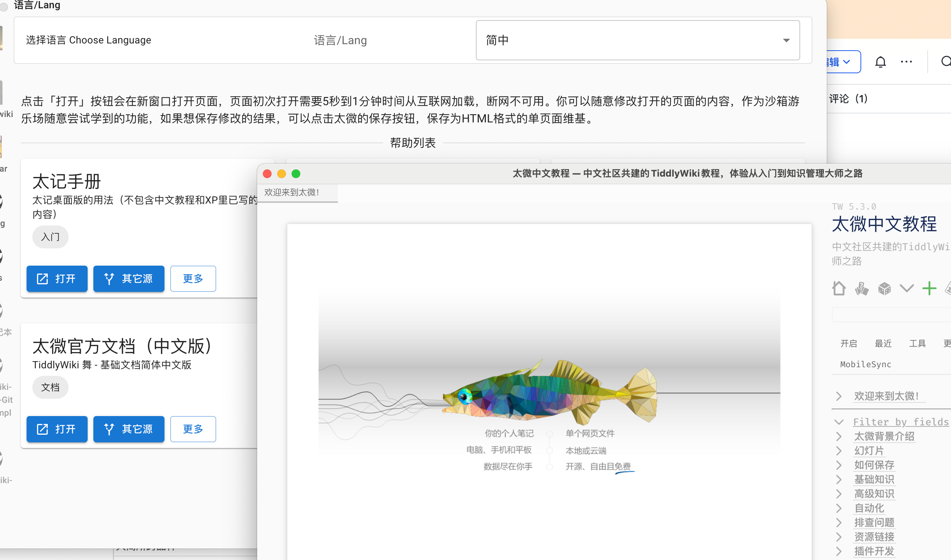
Task: Click the question cards icon in the sidebar
Action: [x=862, y=289]
